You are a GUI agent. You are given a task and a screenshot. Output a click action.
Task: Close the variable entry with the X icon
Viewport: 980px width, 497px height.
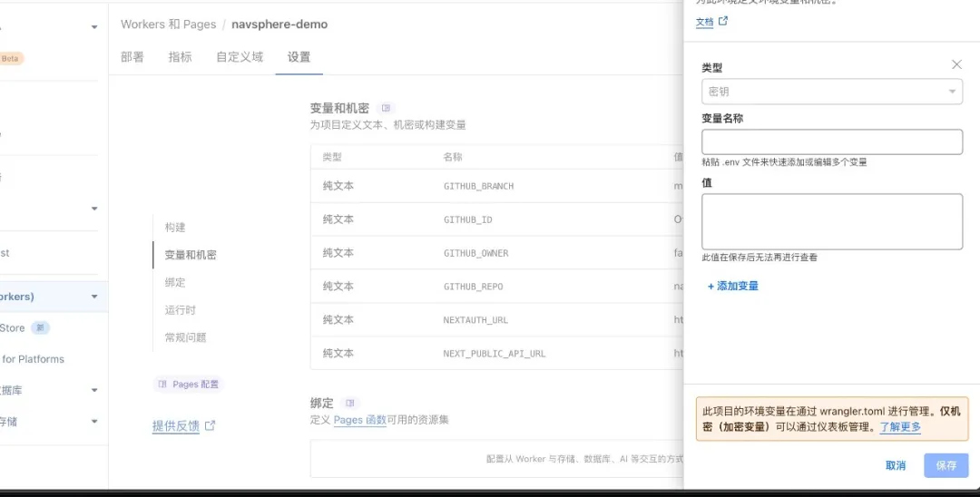coord(956,64)
